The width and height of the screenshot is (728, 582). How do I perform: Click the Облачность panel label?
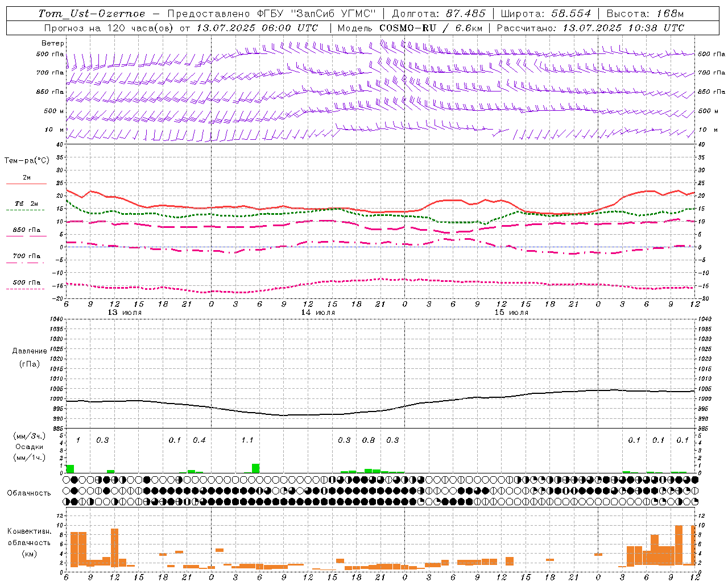tap(29, 493)
